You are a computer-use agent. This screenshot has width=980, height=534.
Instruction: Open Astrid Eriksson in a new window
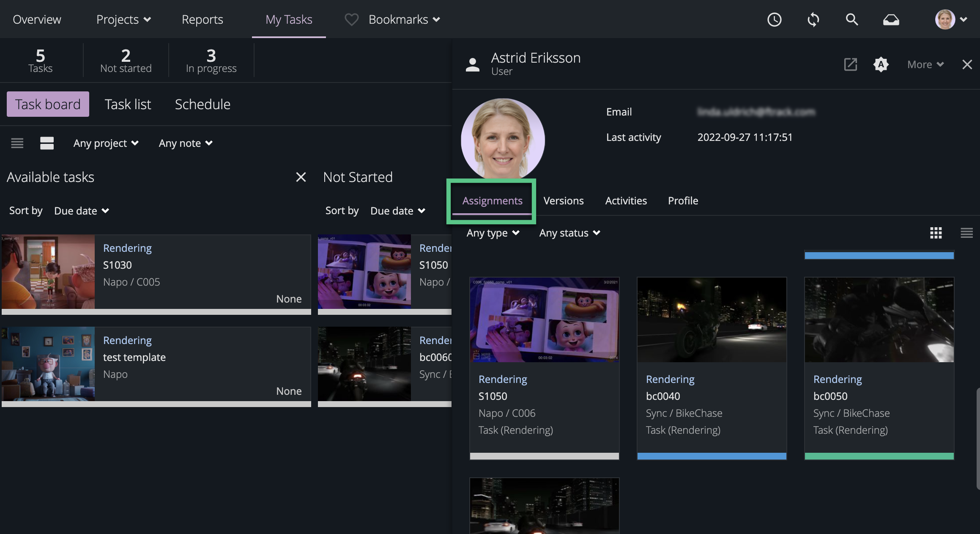click(x=850, y=64)
